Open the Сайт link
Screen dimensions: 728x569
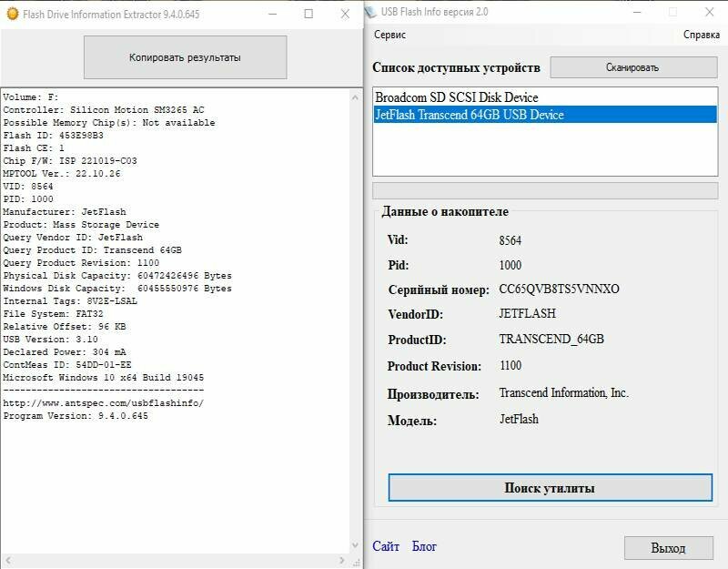pyautogui.click(x=385, y=546)
